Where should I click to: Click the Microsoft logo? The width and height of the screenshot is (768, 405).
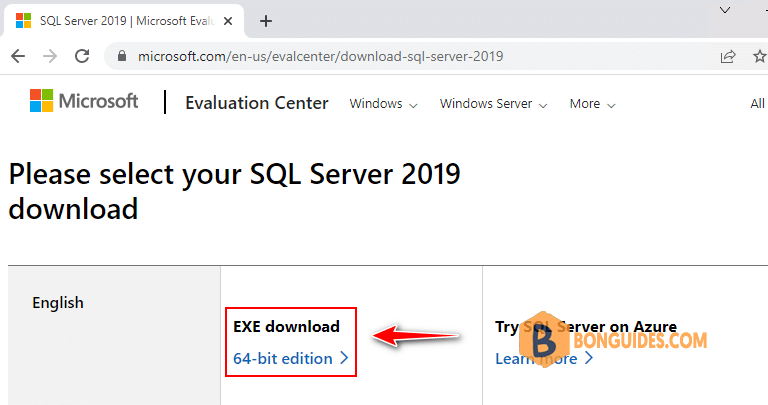coord(84,101)
